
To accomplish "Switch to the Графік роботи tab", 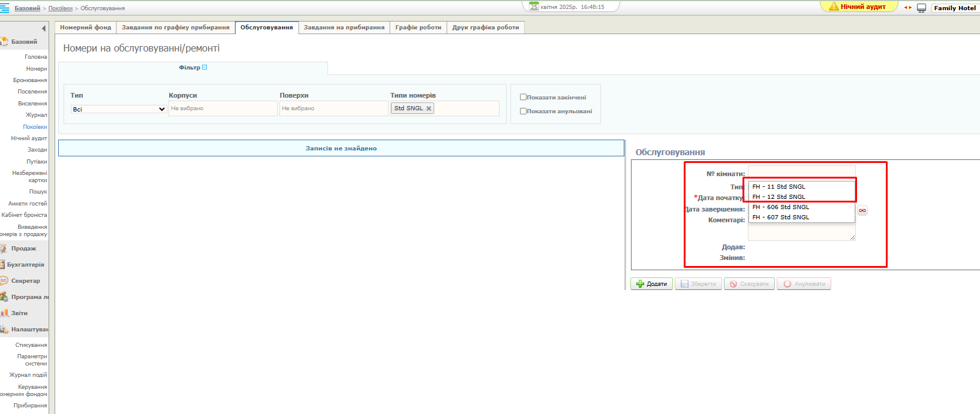I will pyautogui.click(x=418, y=28).
